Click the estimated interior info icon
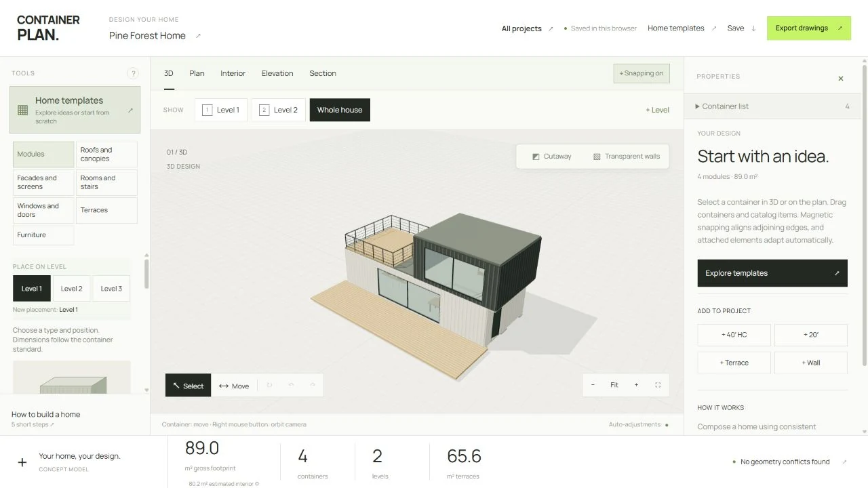The image size is (868, 488). click(257, 484)
